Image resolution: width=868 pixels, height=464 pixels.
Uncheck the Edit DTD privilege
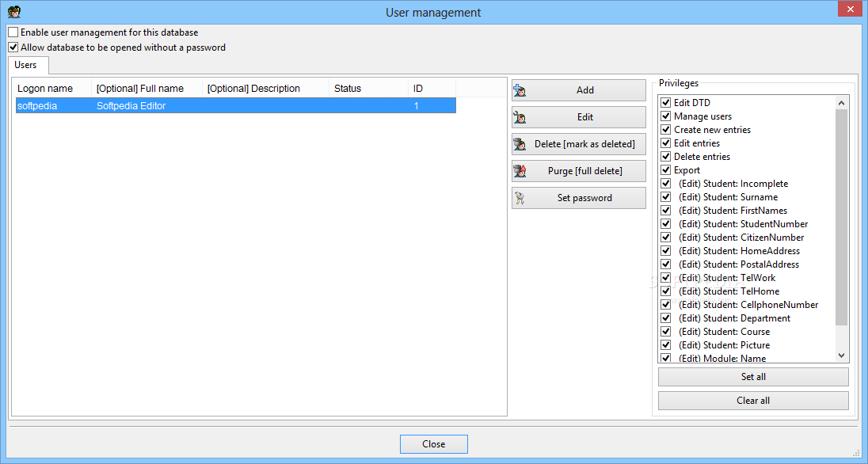click(x=666, y=103)
